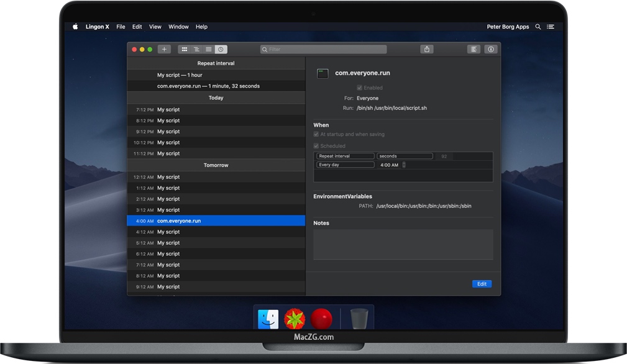Screen dimensions: 627x364
Task: Toggle the sidebar panel icon
Action: (x=474, y=48)
